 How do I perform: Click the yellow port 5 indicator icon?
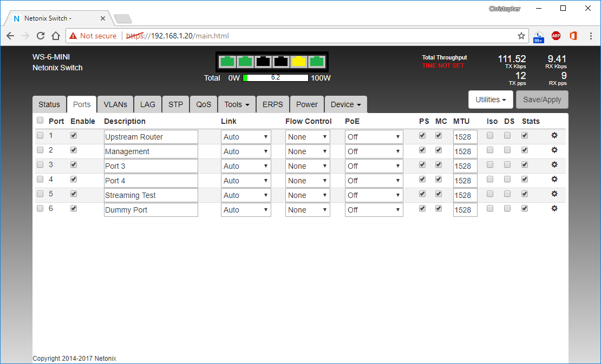(x=298, y=61)
